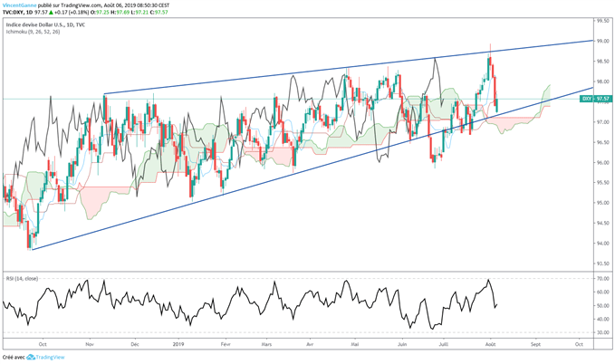Click the 96.50 price axis label
This screenshot has width=615, height=364.
[603, 142]
